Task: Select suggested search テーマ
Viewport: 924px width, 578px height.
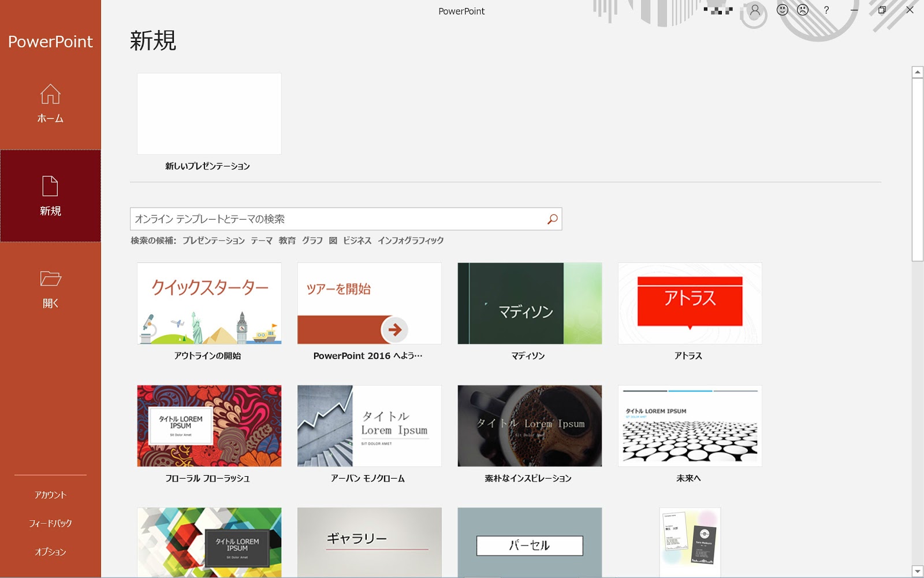Action: click(x=262, y=240)
